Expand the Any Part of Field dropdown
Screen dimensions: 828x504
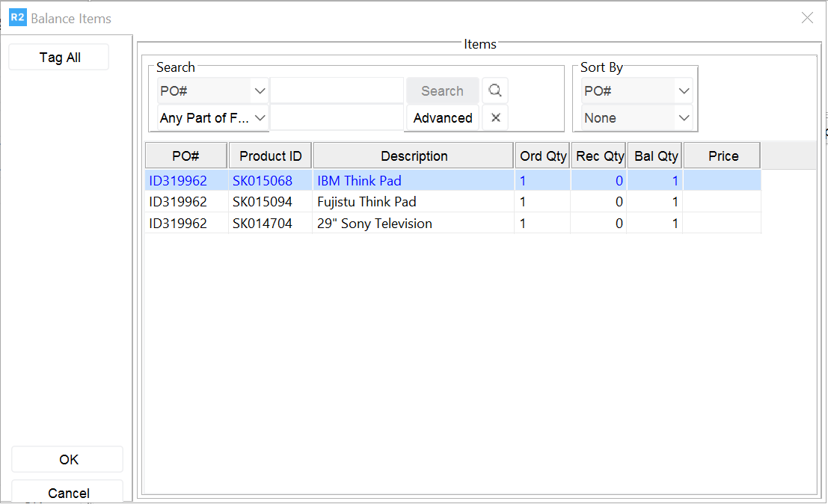tap(260, 117)
